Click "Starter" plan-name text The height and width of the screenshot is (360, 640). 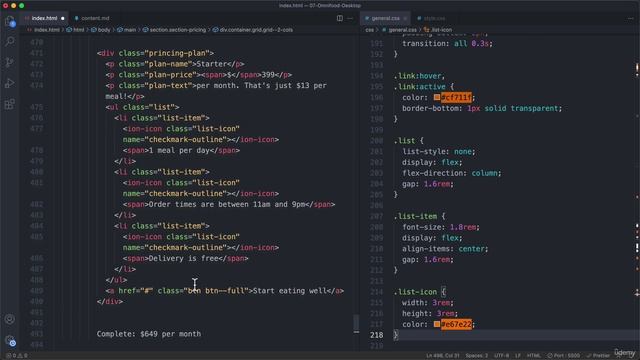tap(211, 64)
